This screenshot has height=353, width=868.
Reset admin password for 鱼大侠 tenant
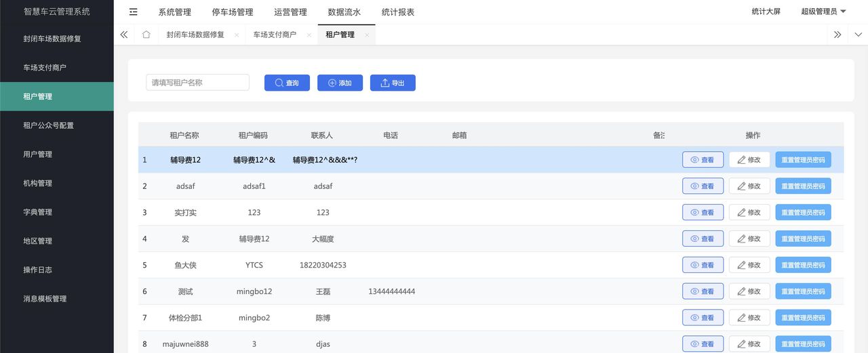coord(803,265)
